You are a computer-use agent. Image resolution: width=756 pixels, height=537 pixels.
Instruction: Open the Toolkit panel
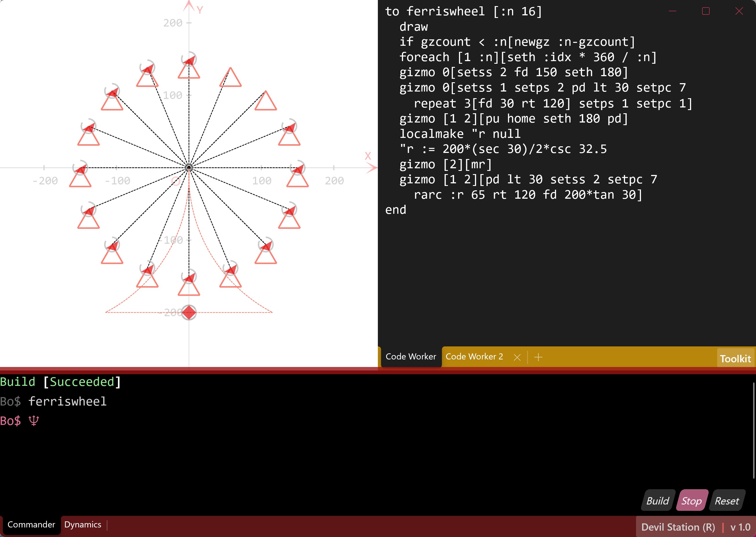point(735,359)
